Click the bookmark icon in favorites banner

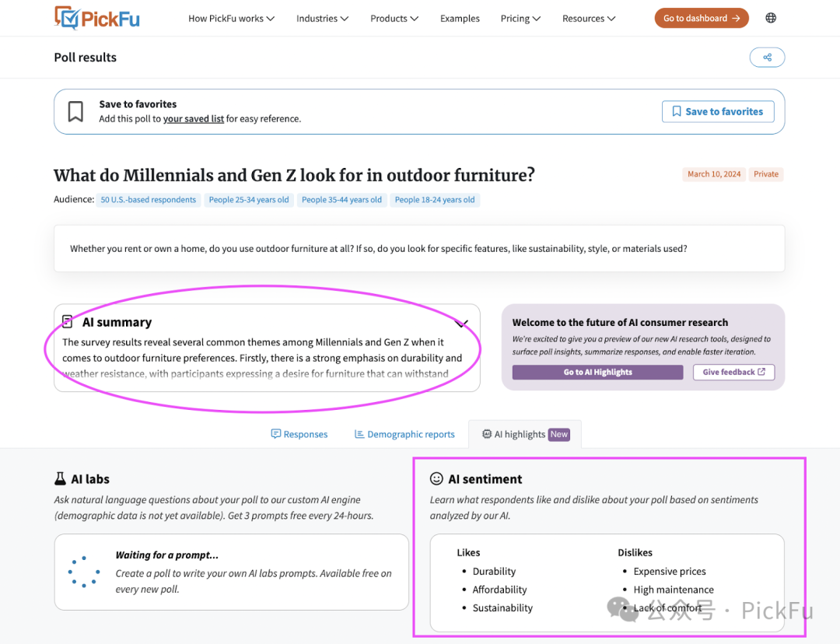tap(75, 111)
